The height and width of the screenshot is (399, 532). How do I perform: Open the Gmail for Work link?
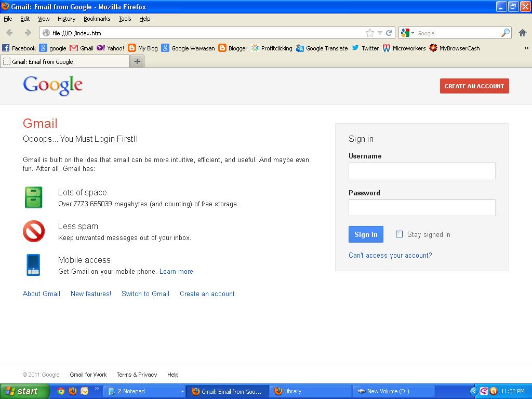click(x=88, y=375)
